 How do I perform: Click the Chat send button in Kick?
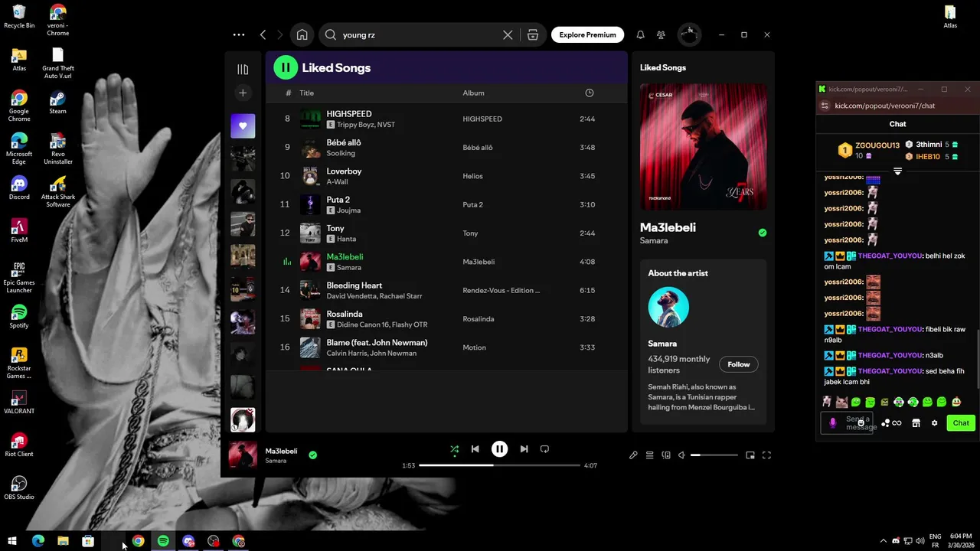click(x=961, y=422)
